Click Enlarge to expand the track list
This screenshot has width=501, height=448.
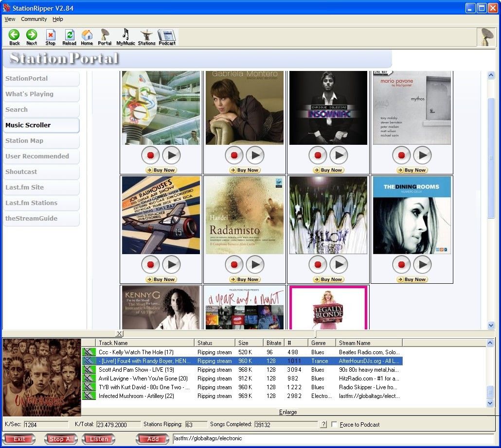point(288,412)
